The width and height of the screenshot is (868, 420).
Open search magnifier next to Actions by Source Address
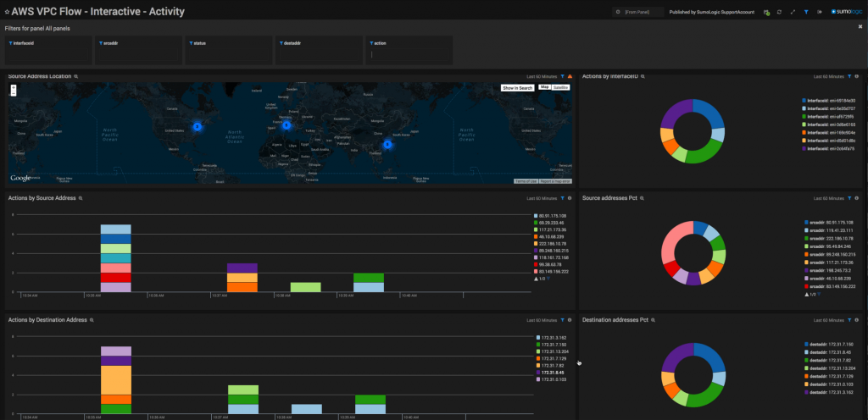point(81,198)
